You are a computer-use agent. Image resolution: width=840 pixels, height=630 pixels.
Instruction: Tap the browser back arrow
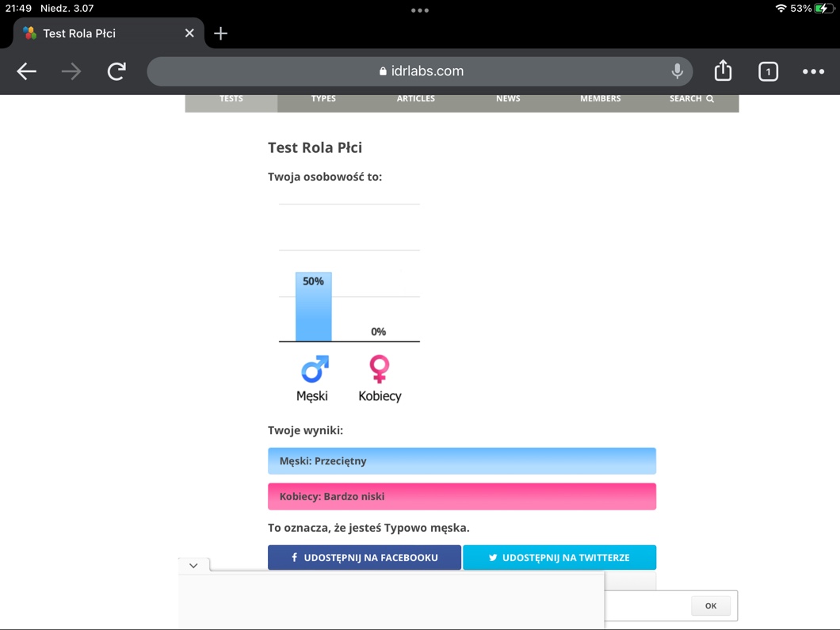click(27, 71)
